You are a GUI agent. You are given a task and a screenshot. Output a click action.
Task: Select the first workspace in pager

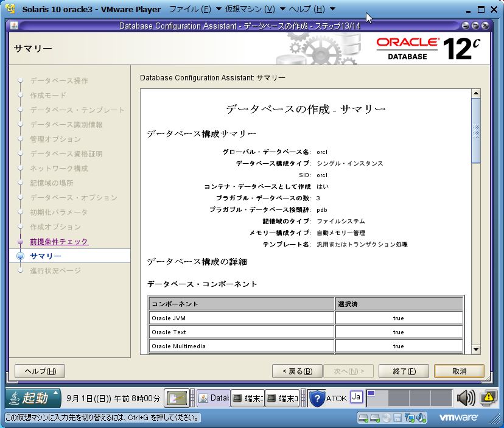pos(377,398)
